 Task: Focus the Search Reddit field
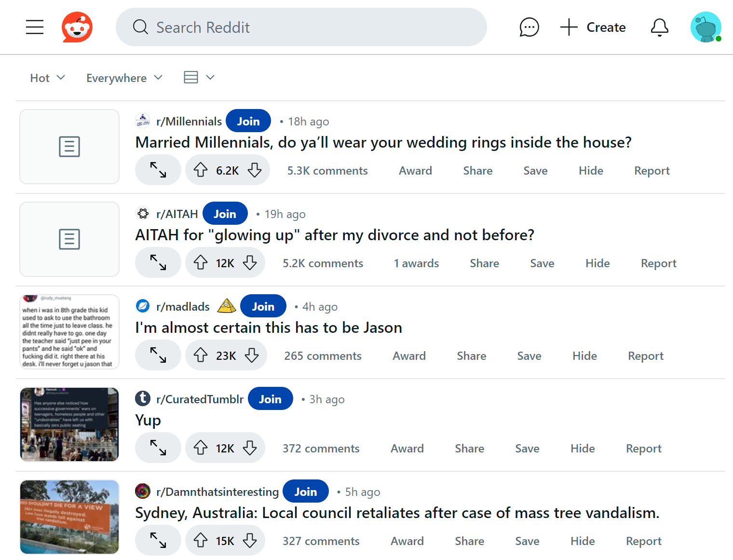tap(301, 27)
